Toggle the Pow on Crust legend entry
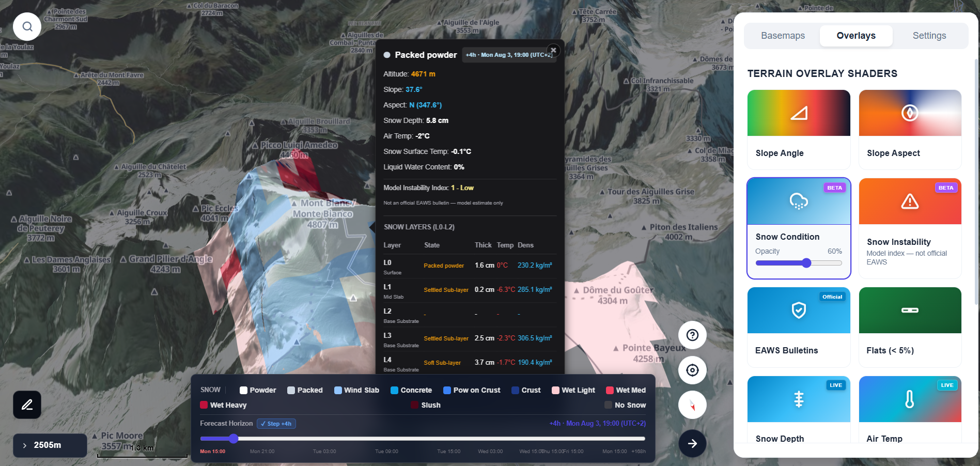The height and width of the screenshot is (466, 980). (472, 390)
